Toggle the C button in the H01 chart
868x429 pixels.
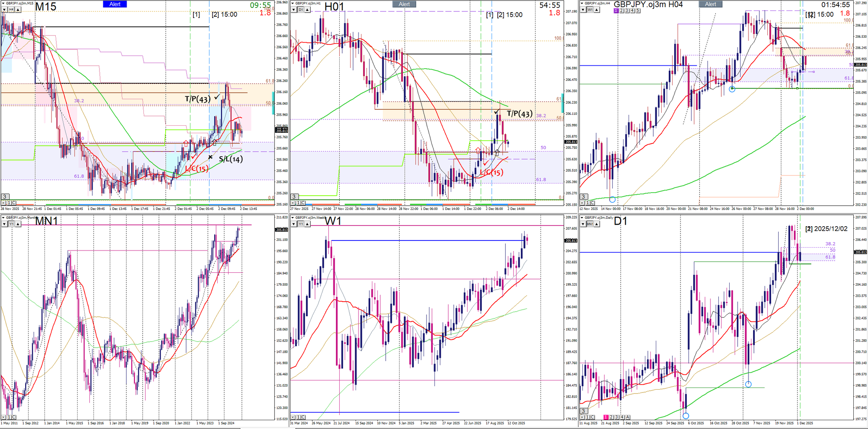[303, 203]
